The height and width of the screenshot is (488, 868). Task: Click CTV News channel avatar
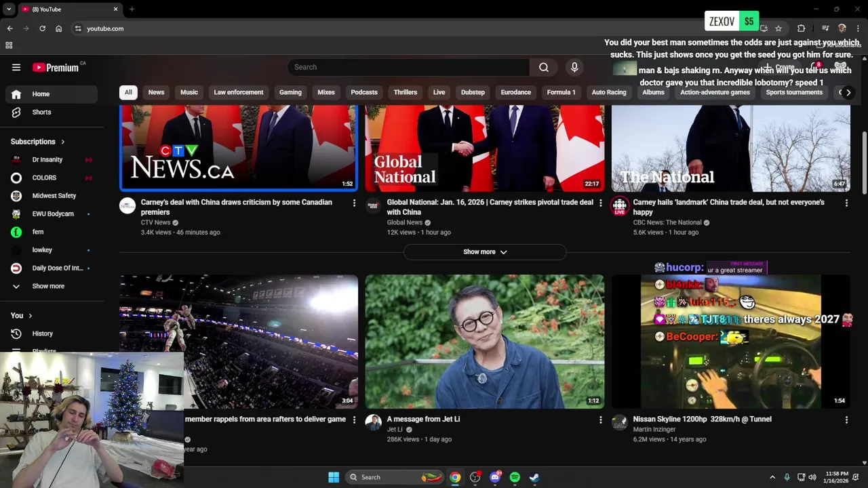click(x=127, y=206)
